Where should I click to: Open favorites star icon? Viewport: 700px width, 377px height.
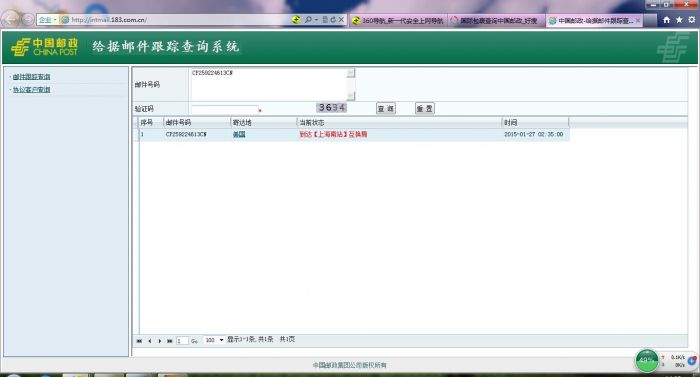pyautogui.click(x=679, y=20)
